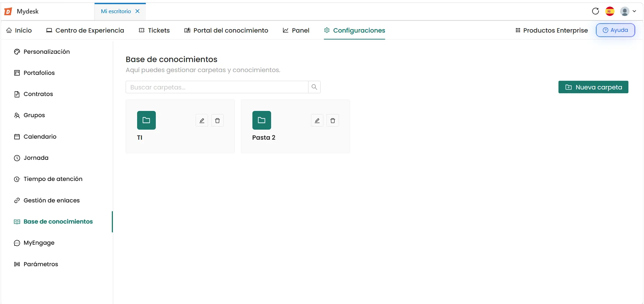644x304 pixels.
Task: Click the Pasta 2 folder name
Action: coord(264,138)
